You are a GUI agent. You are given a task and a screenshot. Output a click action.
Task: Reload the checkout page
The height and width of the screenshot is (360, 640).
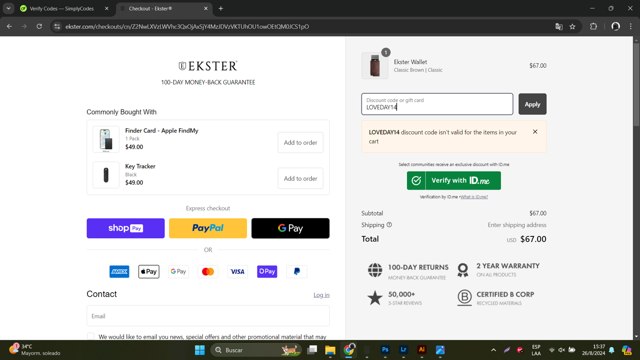click(x=39, y=27)
